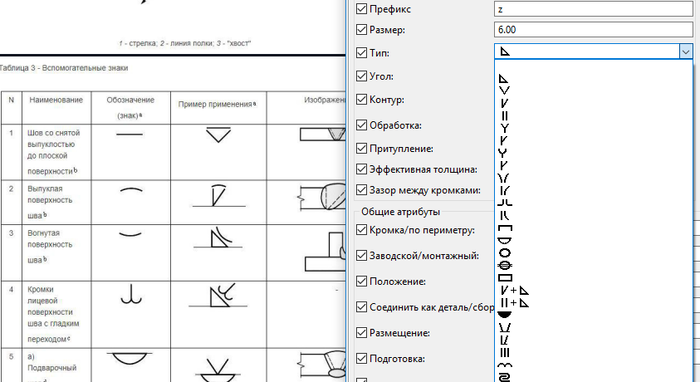Viewport: 700px width, 382px height.
Task: Select the fillet weld triangle symbol in list
Action: (504, 79)
